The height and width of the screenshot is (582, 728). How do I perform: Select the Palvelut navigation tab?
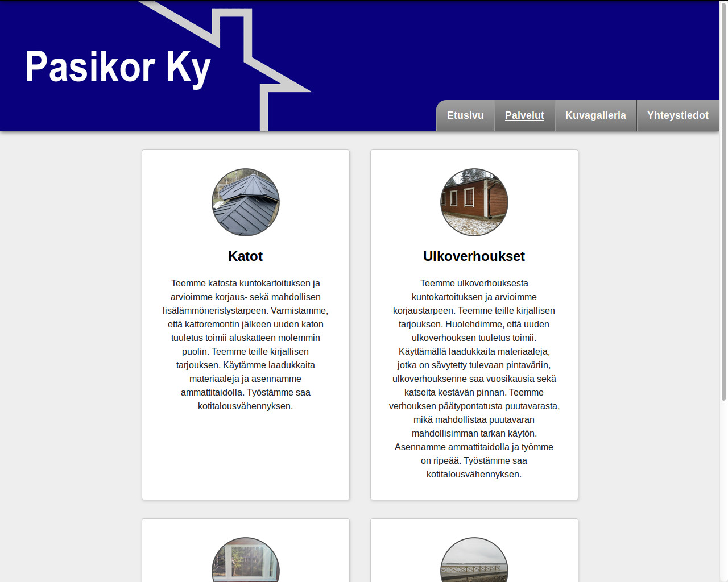coord(524,115)
